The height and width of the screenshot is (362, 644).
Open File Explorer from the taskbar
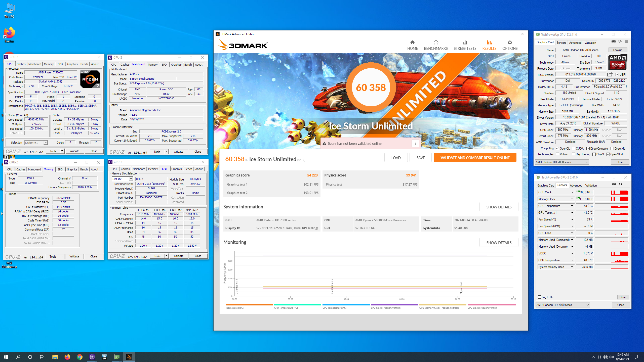point(55,357)
